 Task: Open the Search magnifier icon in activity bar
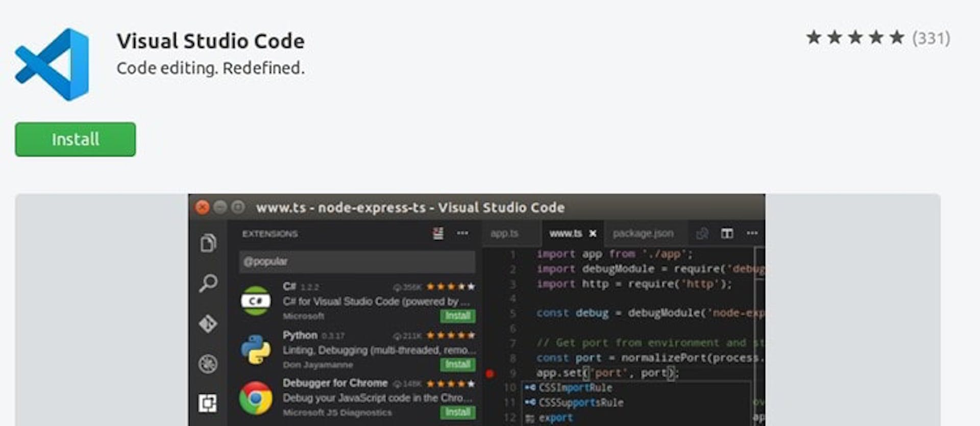[208, 283]
